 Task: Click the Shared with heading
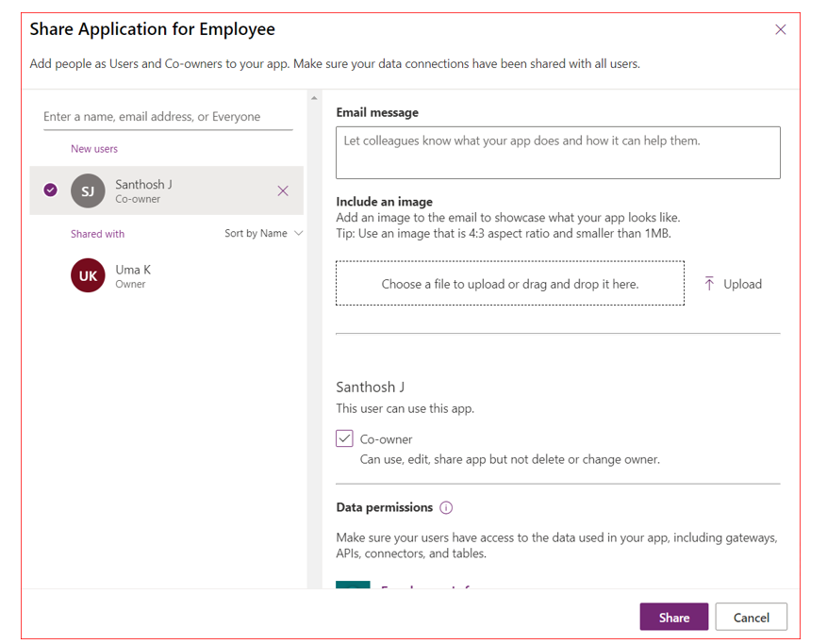coord(97,234)
